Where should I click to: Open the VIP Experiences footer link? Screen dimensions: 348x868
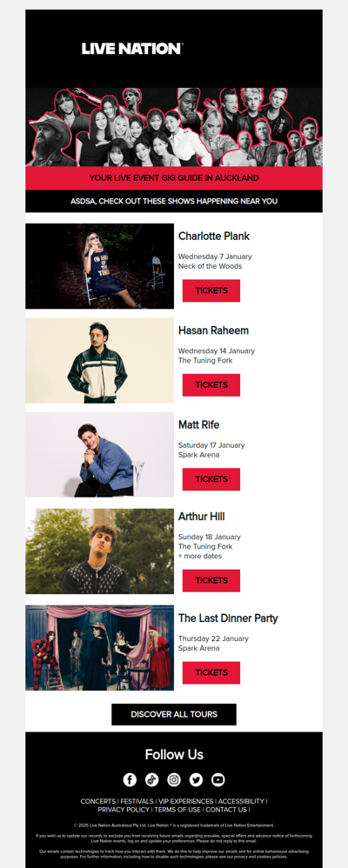click(x=186, y=801)
